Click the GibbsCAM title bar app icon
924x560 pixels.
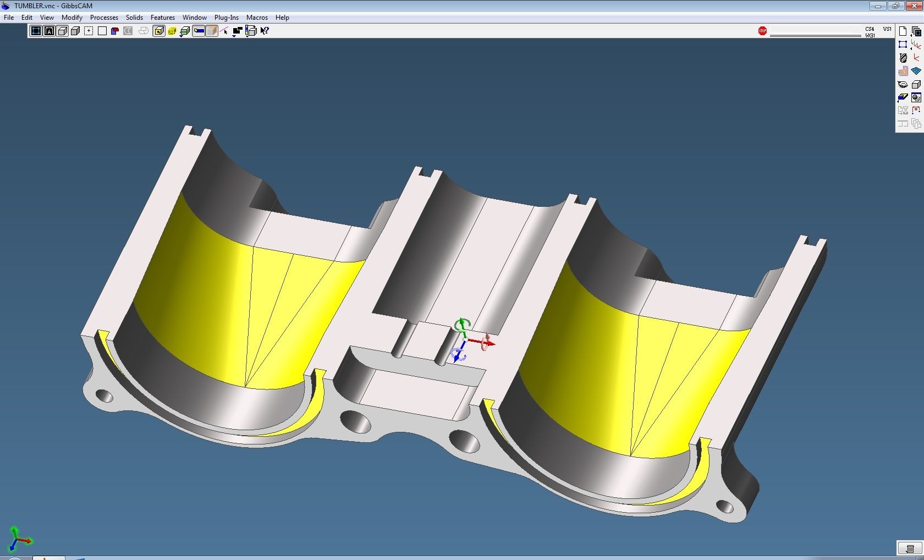6,6
